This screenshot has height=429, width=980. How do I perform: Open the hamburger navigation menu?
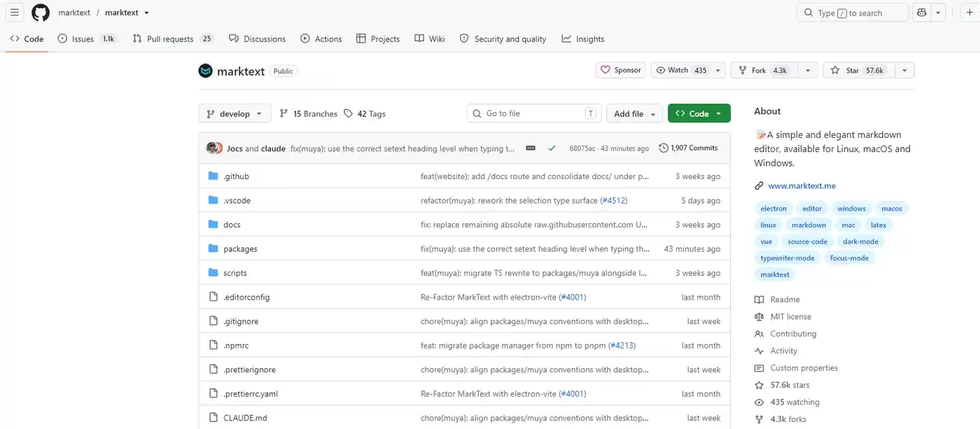14,13
